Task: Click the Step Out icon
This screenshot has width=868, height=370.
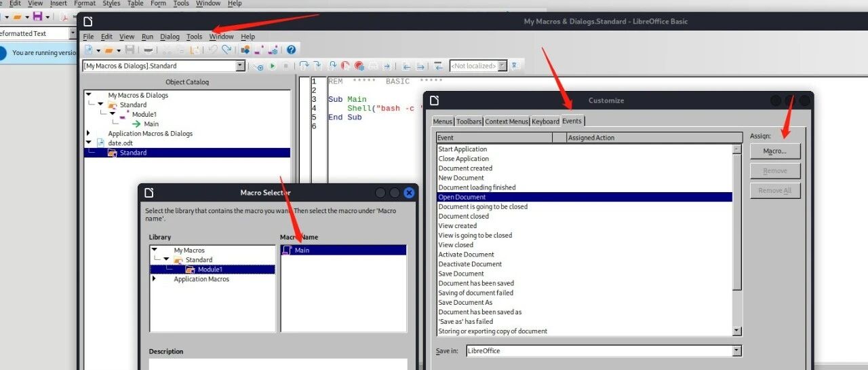Action: pyautogui.click(x=333, y=66)
